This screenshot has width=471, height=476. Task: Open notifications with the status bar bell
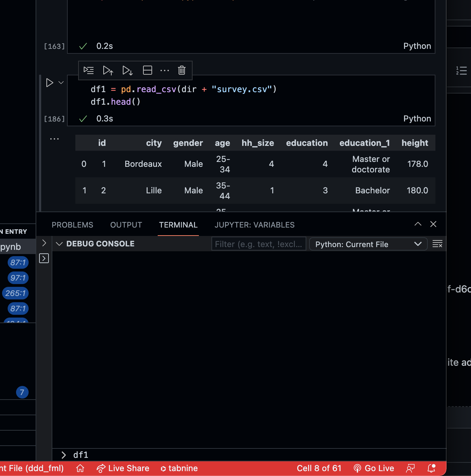coord(432,468)
